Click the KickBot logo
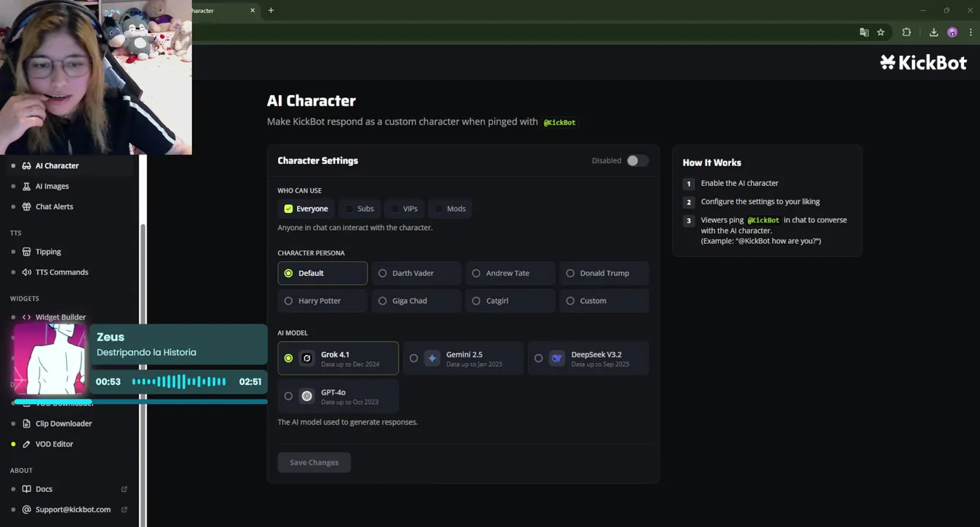This screenshot has width=980, height=527. (923, 63)
